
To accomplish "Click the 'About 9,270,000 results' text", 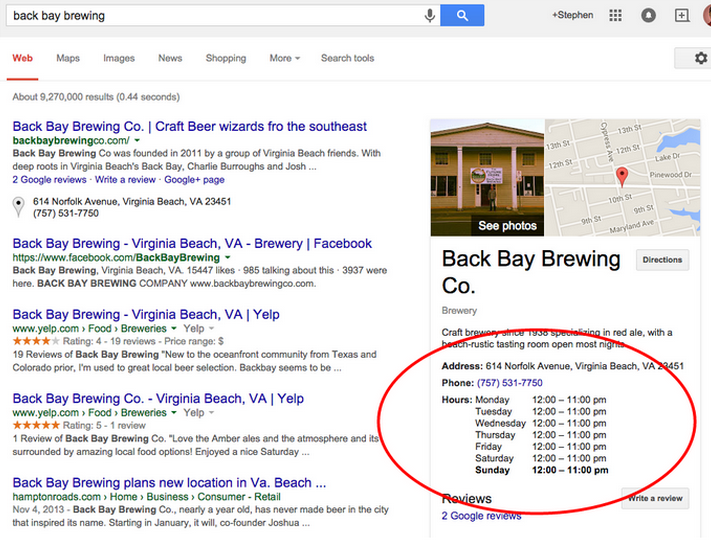I will (x=96, y=97).
